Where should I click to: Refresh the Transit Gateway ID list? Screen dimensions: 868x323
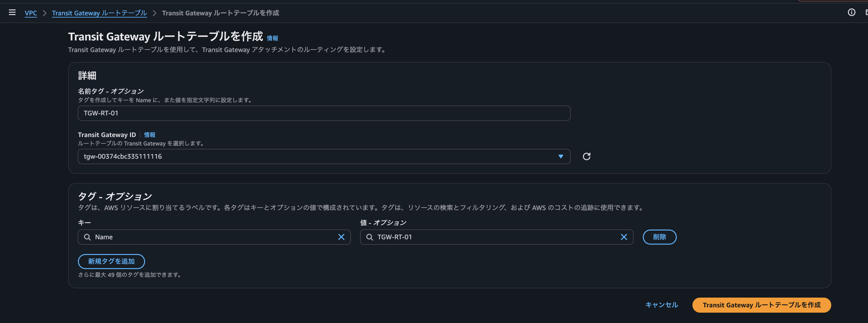pos(586,156)
